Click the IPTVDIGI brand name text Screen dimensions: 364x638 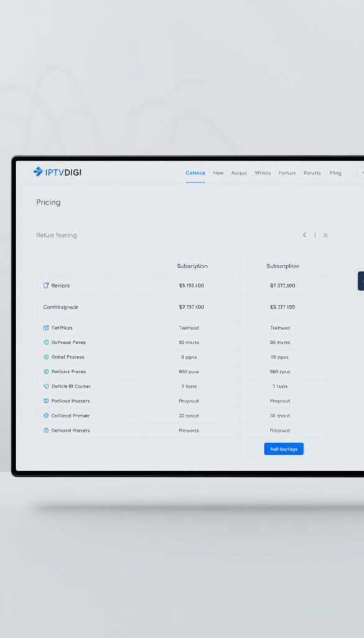click(x=63, y=172)
